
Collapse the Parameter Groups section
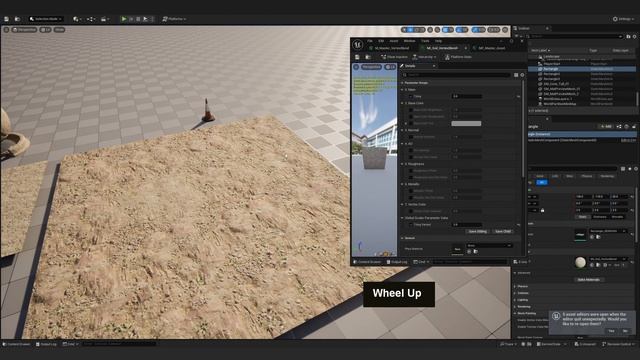click(402, 83)
